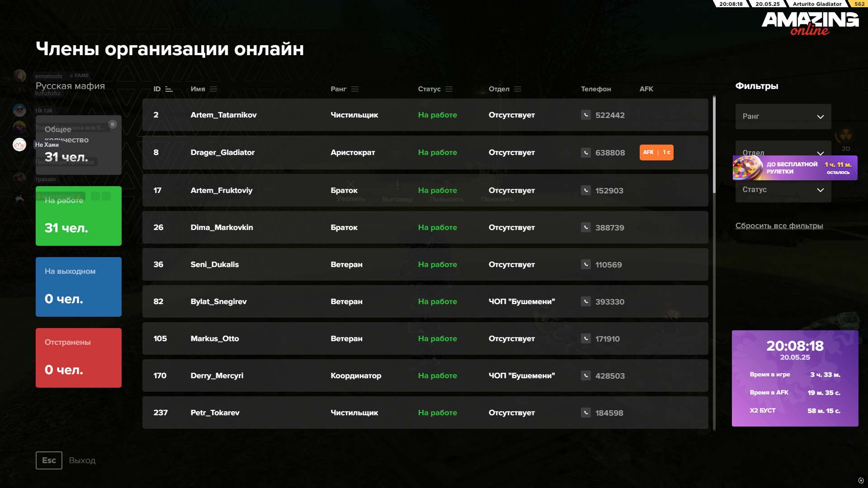Open the Ранг filter dropdown
The image size is (868, 488).
point(783,117)
